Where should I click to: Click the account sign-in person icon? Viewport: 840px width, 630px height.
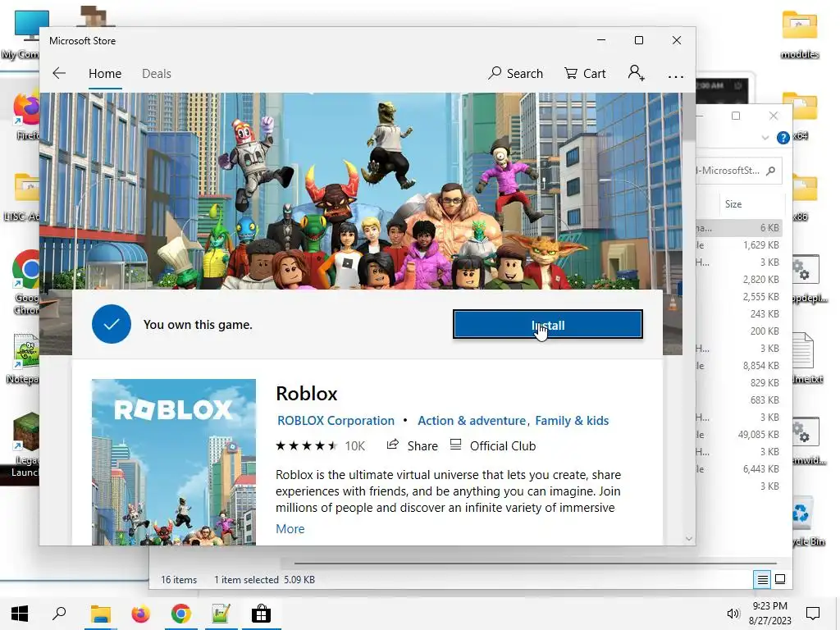[x=636, y=73]
